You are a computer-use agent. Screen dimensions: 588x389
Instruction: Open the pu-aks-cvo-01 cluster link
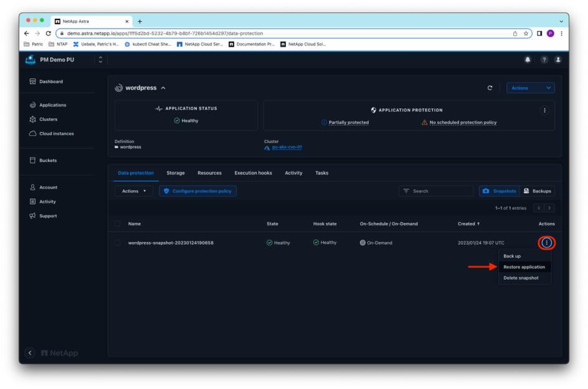(287, 148)
